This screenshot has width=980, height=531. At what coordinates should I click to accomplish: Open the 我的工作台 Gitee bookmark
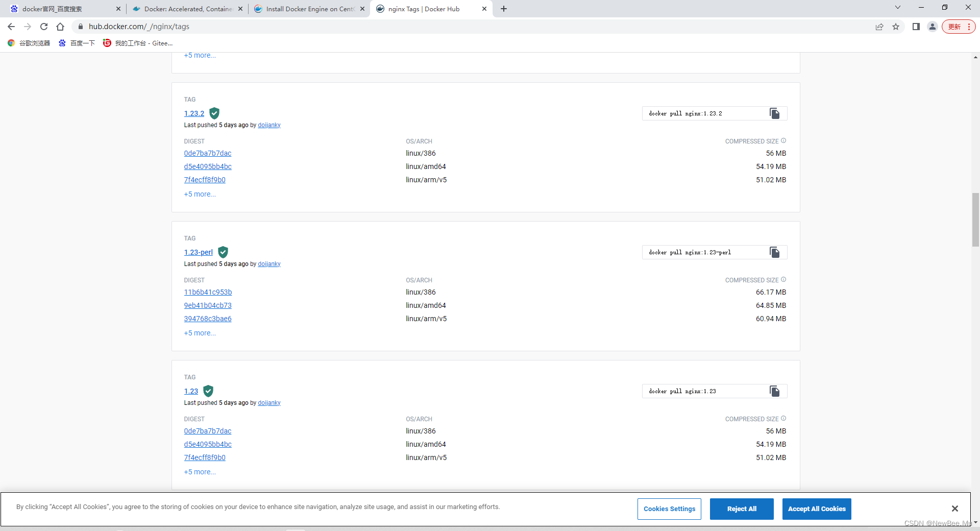pos(138,43)
